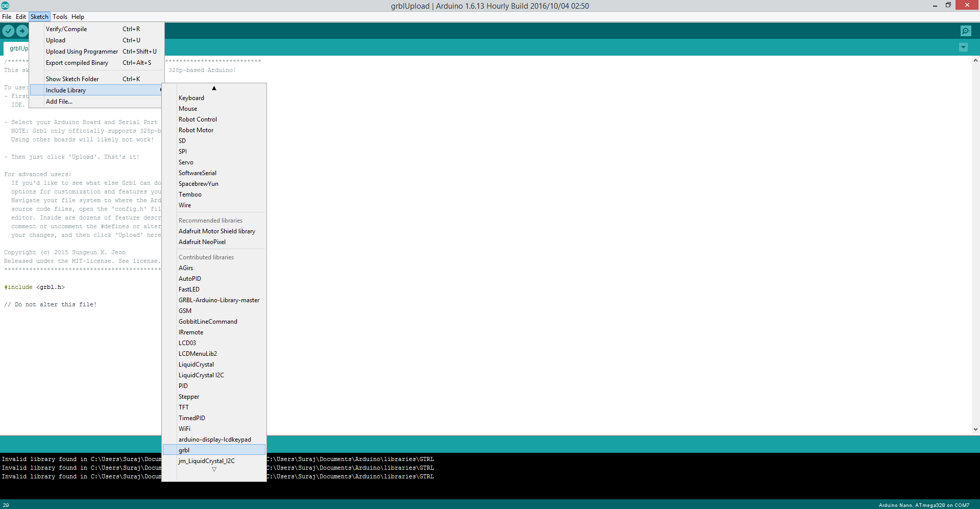Screen dimensions: 980x509
Task: Click the Copyright 2015 Sungeun K. Jeon line
Action: (x=65, y=253)
